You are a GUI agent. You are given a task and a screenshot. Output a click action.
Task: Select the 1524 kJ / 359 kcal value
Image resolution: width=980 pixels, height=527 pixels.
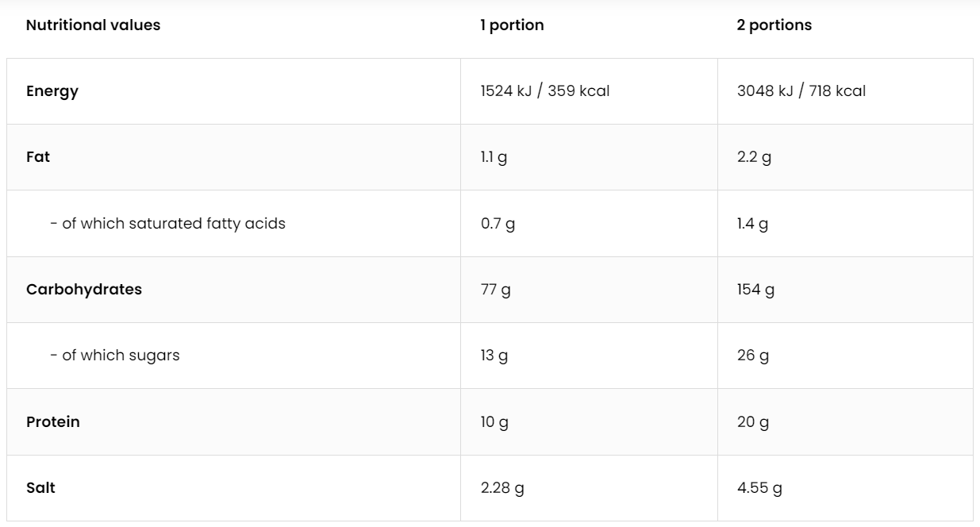(545, 91)
